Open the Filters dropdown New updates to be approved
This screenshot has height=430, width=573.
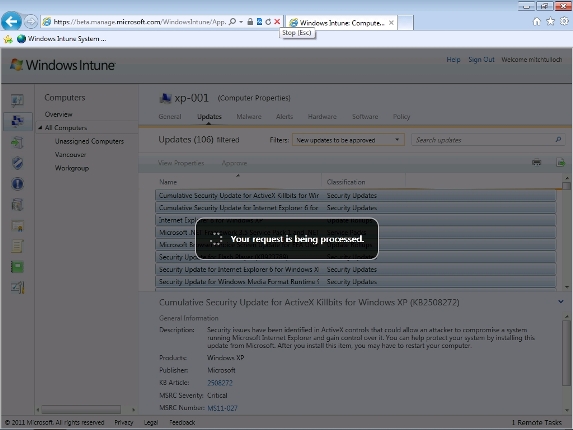348,140
